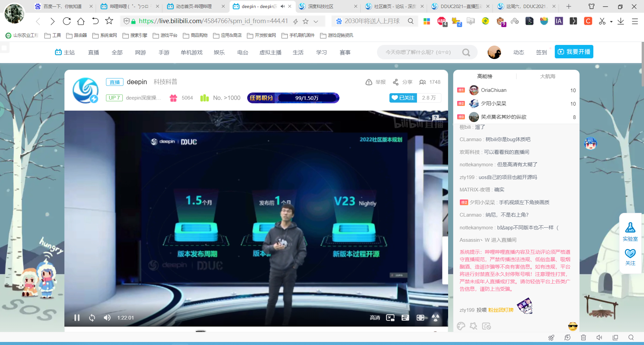Toggle the 已关注 follow button

[x=403, y=98]
